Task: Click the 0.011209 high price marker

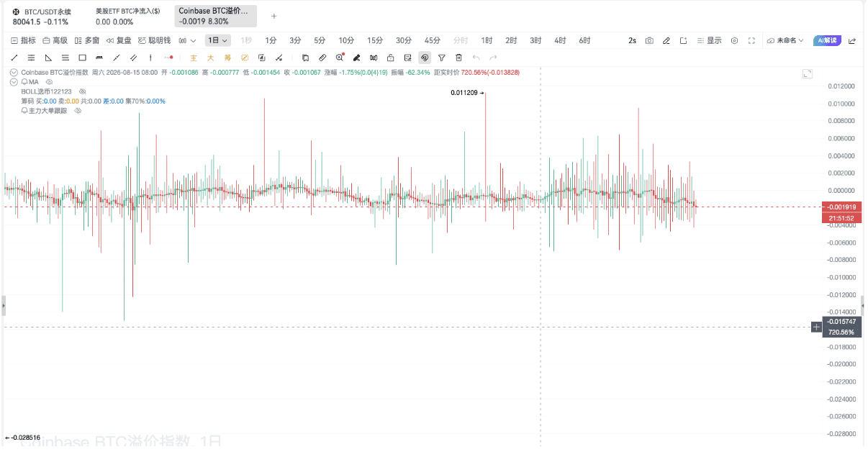Action: tap(467, 92)
